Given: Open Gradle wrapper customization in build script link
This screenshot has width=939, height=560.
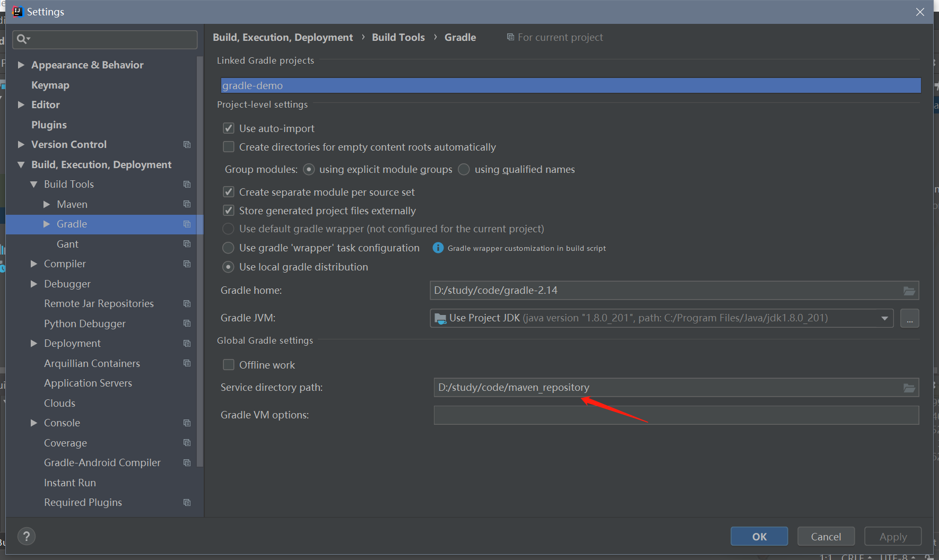Looking at the screenshot, I should [526, 248].
